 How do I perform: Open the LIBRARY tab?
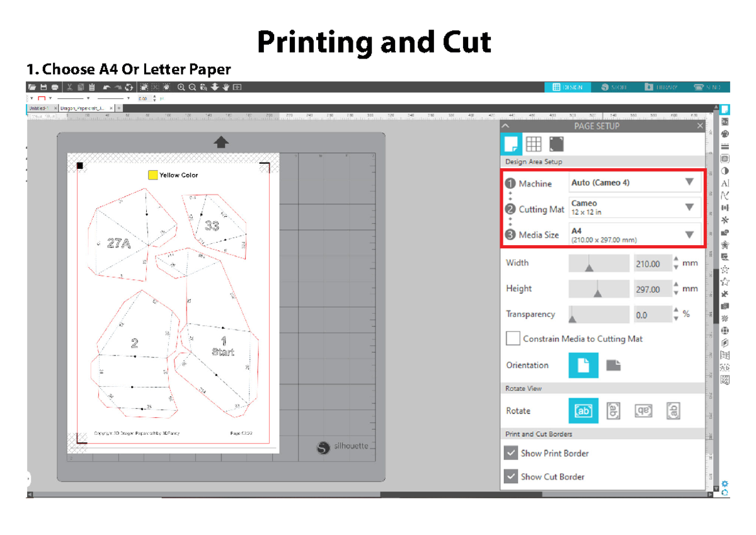(661, 87)
